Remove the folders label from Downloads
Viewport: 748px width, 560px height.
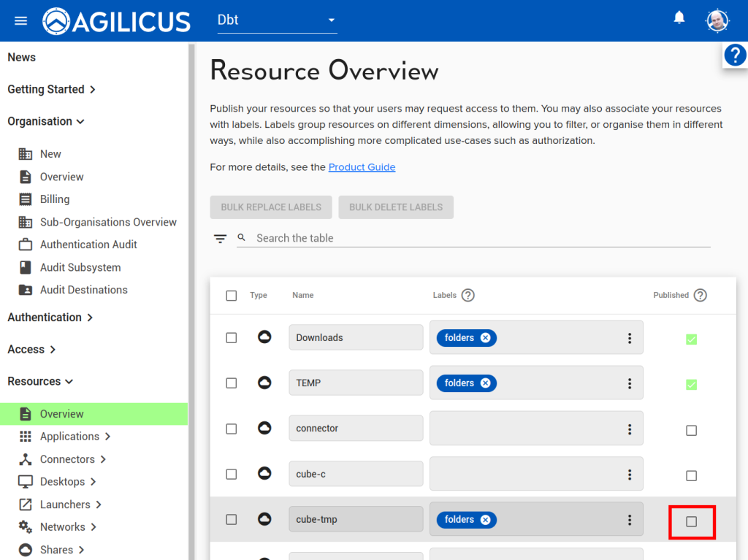click(x=486, y=338)
